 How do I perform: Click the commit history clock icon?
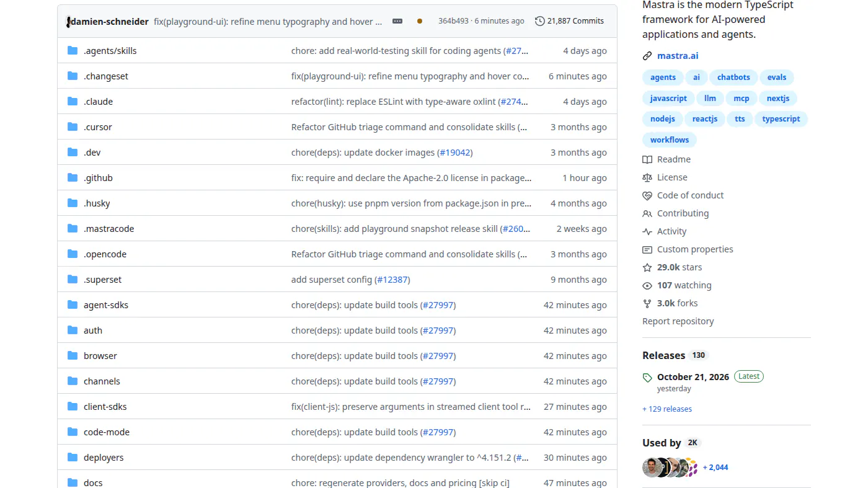coord(540,21)
